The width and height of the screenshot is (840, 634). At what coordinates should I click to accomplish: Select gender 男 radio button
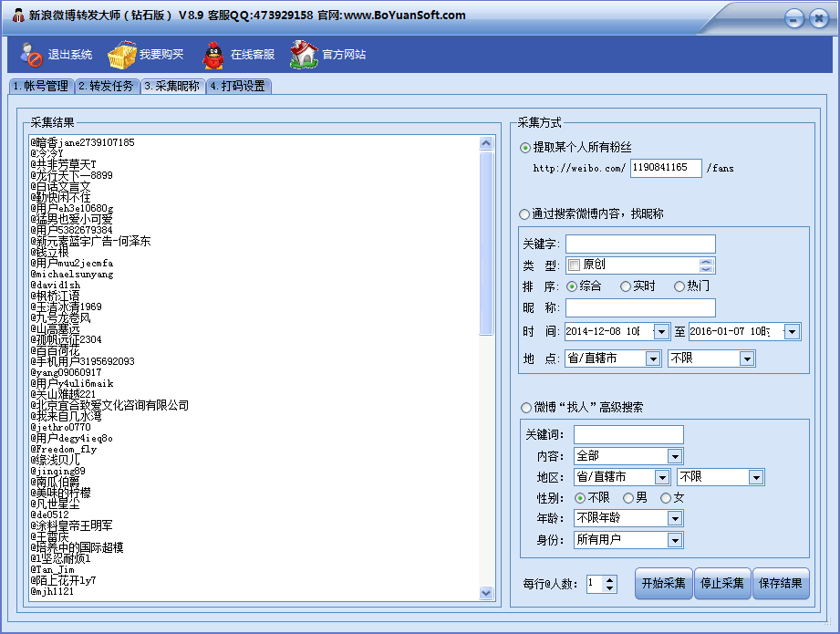[x=628, y=498]
